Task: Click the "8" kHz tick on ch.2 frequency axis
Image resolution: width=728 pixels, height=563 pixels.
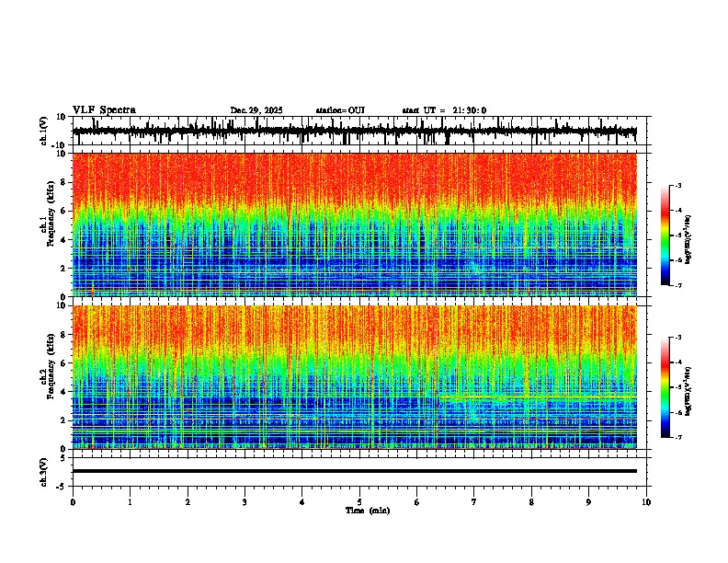Action: [x=63, y=334]
